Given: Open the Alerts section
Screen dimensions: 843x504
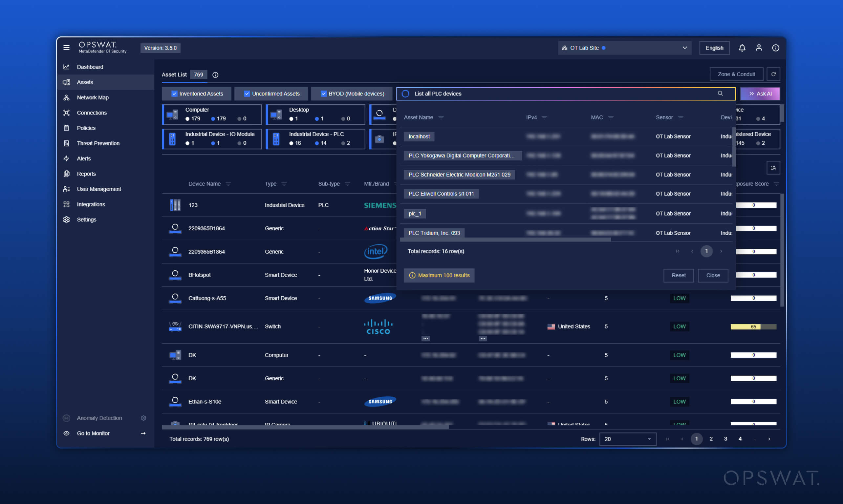Looking at the screenshot, I should coord(84,158).
